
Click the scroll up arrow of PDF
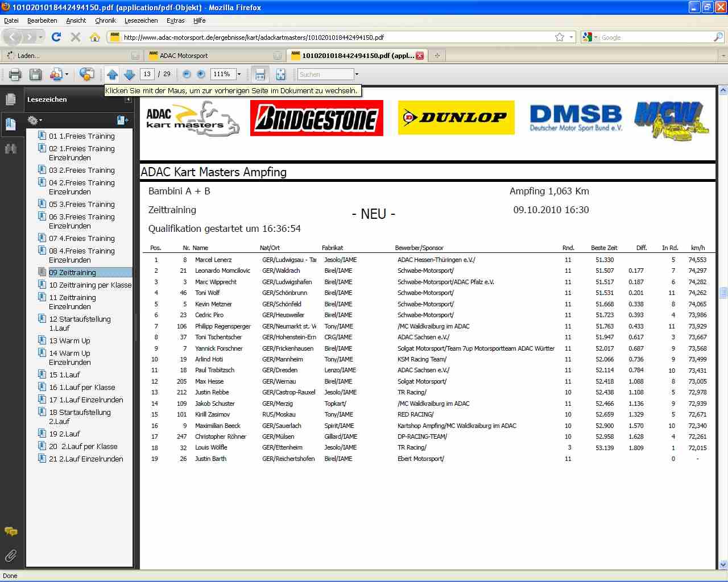(x=723, y=90)
